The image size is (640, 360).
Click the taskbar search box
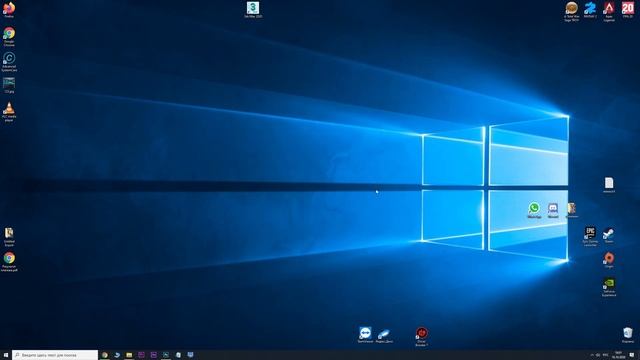55,355
